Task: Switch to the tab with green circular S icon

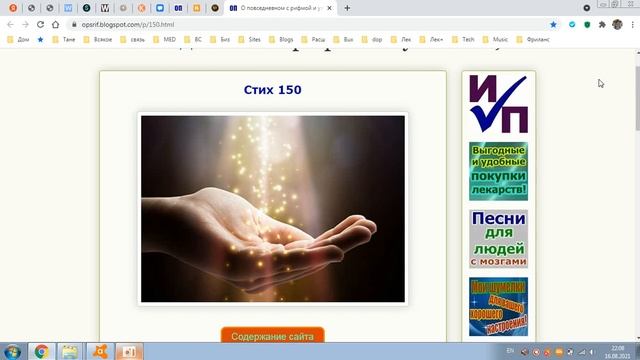Action: coord(87,8)
